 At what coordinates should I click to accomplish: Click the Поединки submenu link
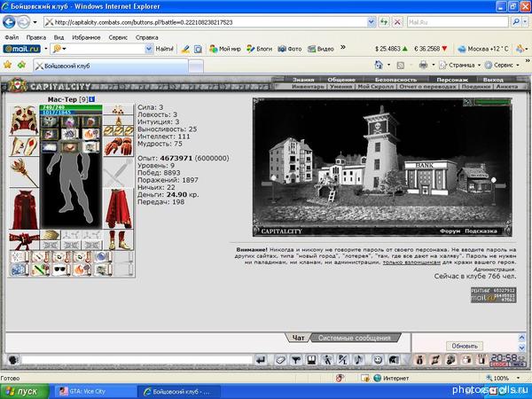point(476,87)
